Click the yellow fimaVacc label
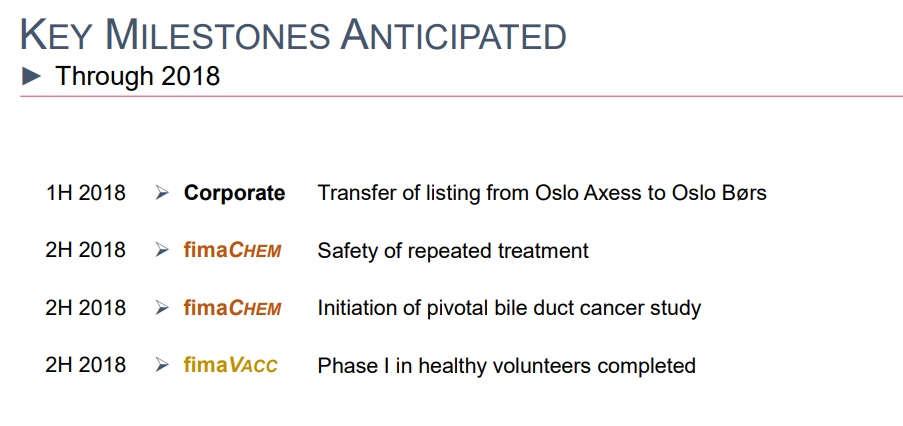This screenshot has width=903, height=426. coord(230,365)
